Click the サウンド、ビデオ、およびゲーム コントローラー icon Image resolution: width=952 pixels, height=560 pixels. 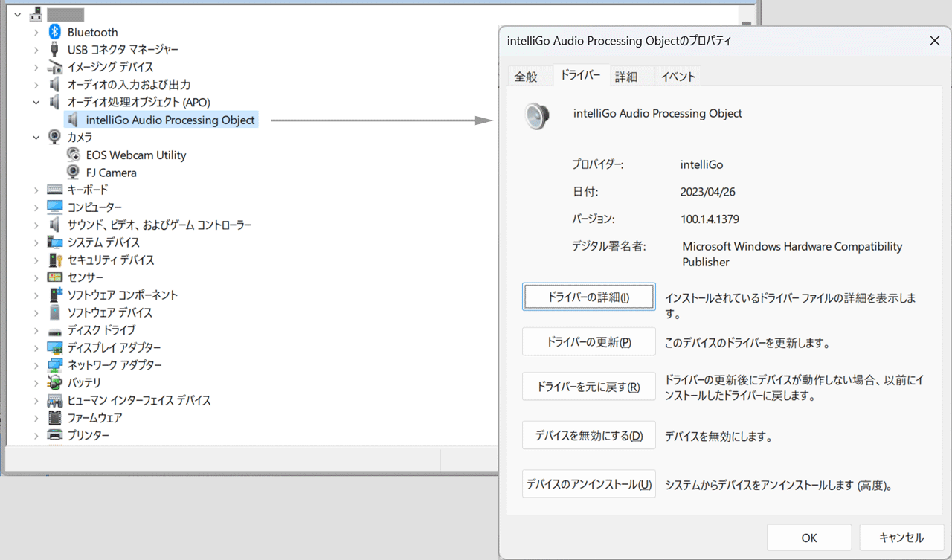coord(54,225)
